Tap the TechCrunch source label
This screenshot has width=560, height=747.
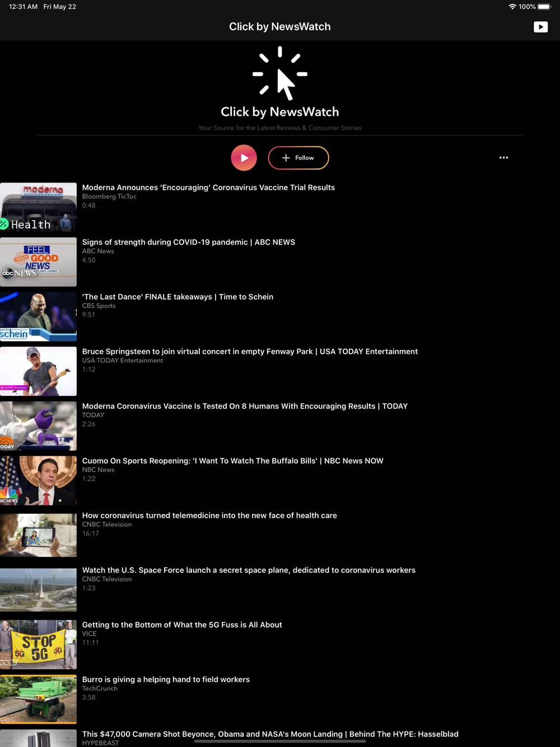(x=100, y=689)
